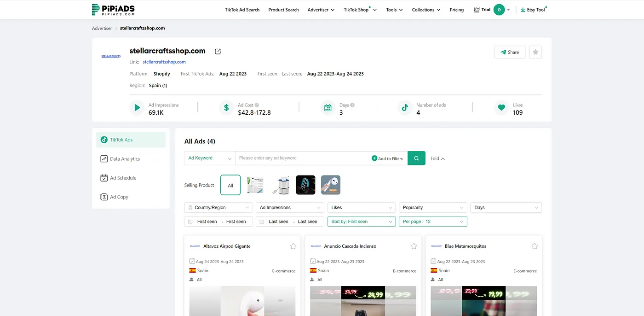The image size is (644, 316).
Task: Click the green search magnifier button
Action: pyautogui.click(x=416, y=158)
